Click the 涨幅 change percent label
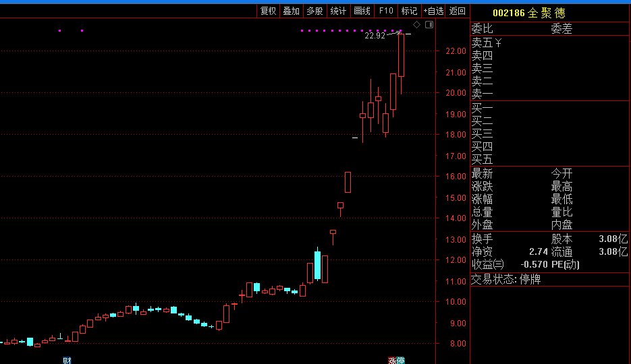Screen dimensions: 631x364 (482, 200)
